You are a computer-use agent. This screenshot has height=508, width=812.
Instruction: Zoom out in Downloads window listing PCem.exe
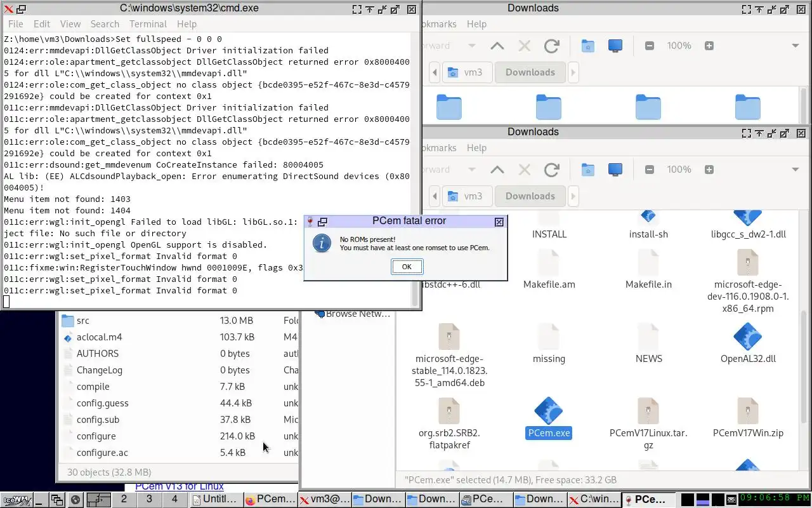click(649, 170)
